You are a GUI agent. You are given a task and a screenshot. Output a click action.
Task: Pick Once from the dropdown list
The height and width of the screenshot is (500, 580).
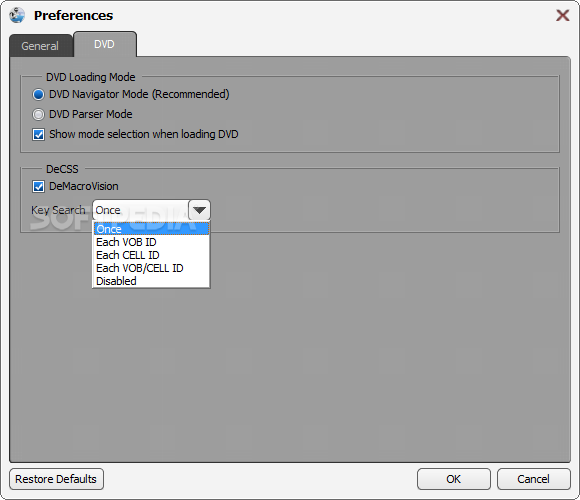pos(151,229)
